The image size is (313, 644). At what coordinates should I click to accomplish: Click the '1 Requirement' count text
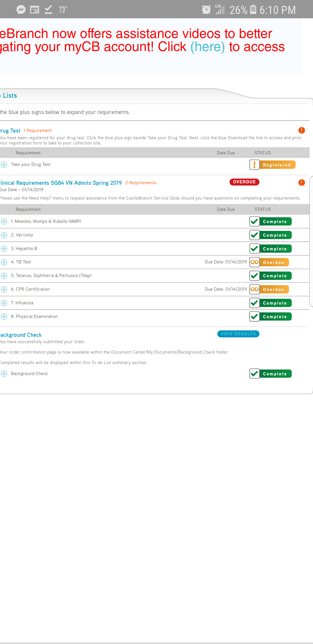pyautogui.click(x=38, y=131)
